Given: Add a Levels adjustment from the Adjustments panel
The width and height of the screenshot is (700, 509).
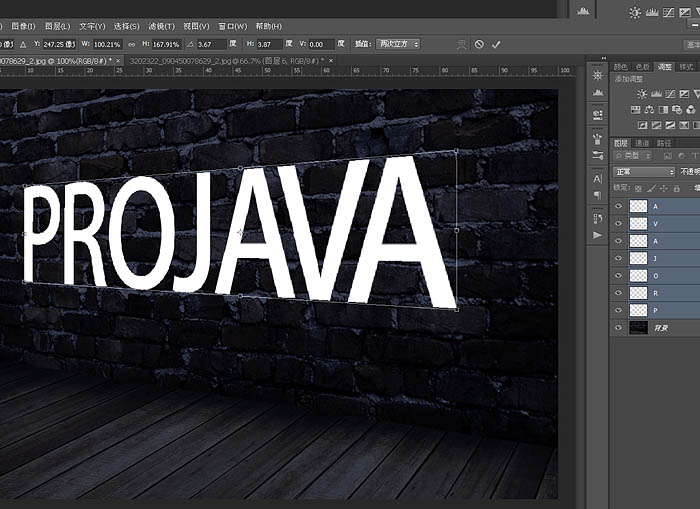Looking at the screenshot, I should click(657, 94).
